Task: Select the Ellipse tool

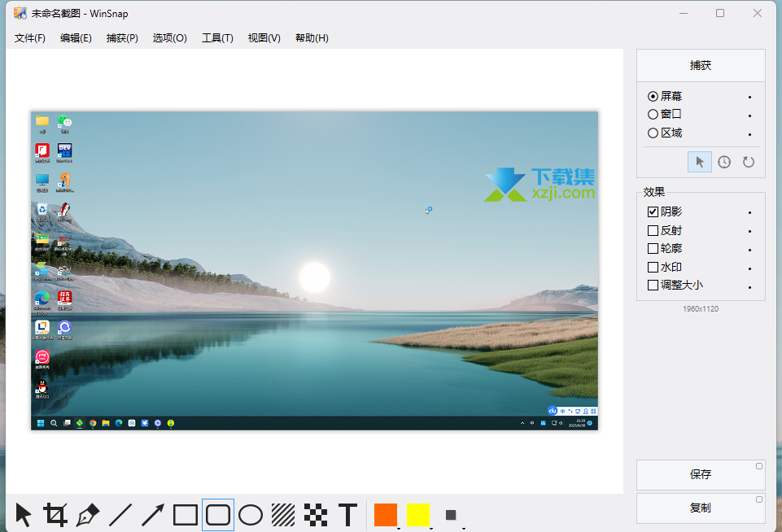Action: [x=251, y=515]
